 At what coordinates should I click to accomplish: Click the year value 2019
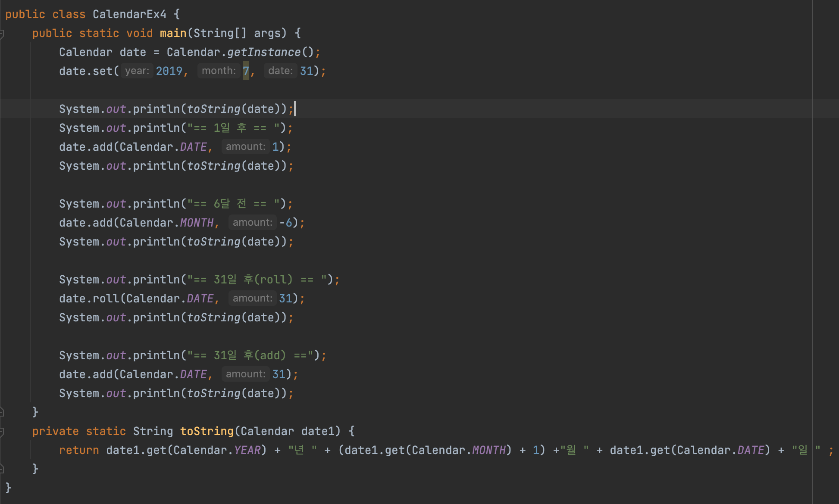click(169, 71)
